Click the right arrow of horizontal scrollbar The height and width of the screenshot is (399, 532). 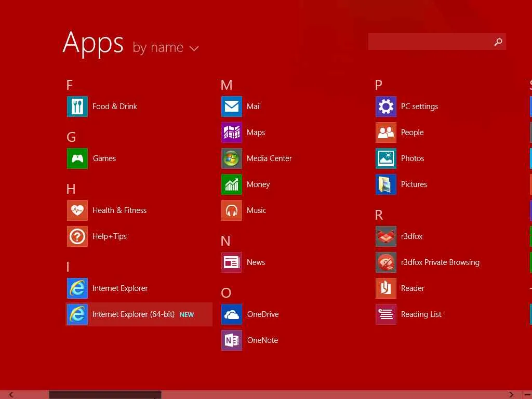(x=511, y=395)
